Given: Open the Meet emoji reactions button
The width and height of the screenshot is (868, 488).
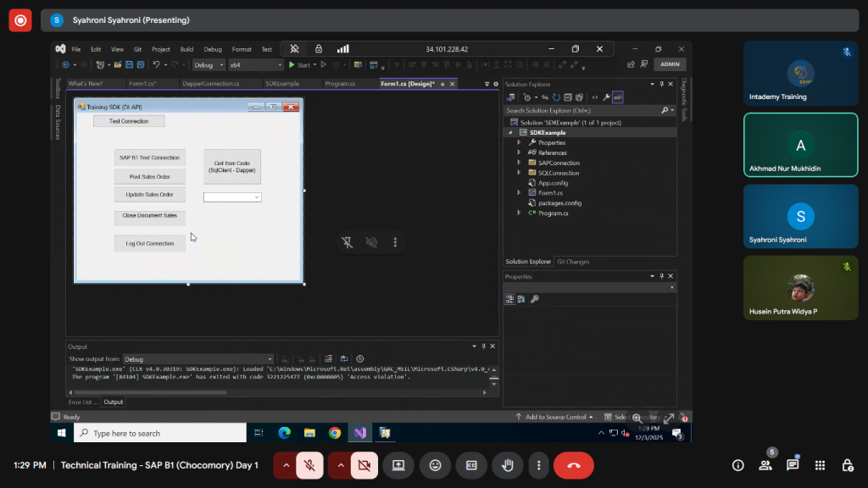Looking at the screenshot, I should pos(436,465).
